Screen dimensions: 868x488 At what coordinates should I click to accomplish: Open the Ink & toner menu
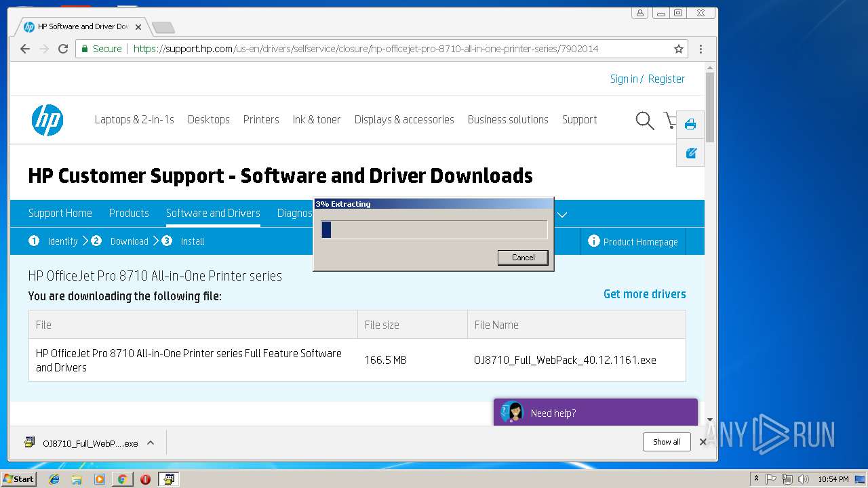pyautogui.click(x=317, y=119)
